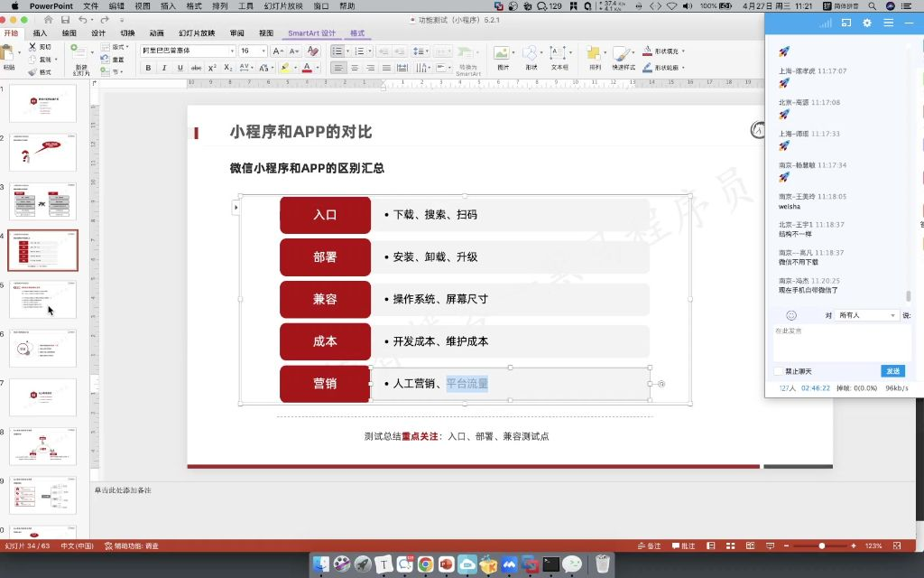Click the Distributed alignment icon
Image resolution: width=924 pixels, height=578 pixels.
pos(402,68)
